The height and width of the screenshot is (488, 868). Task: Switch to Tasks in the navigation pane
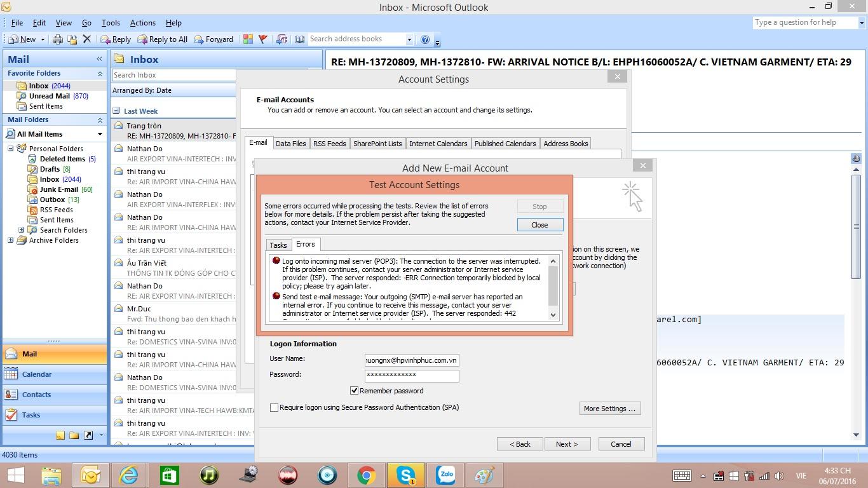point(55,416)
